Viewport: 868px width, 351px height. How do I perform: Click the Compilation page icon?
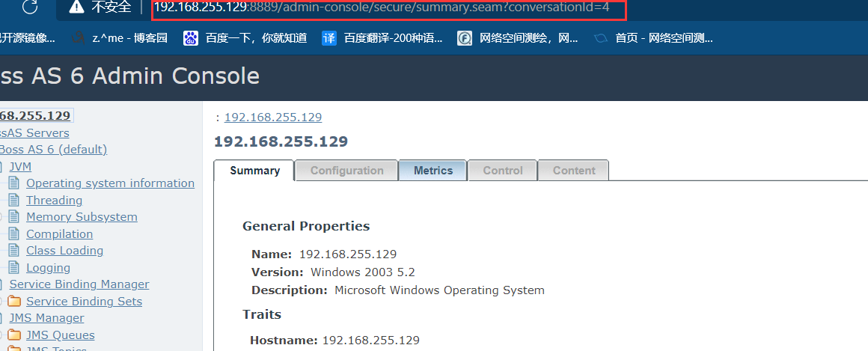click(13, 234)
